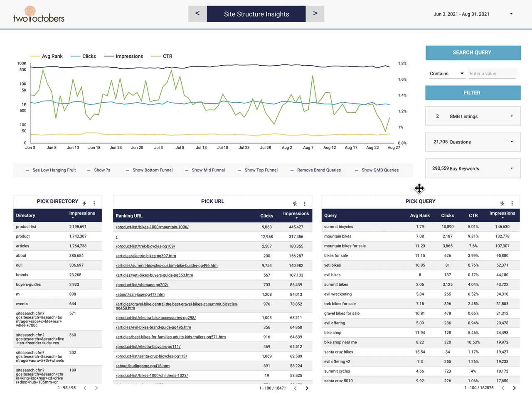Click the lightning bolt icon in Pick Directory

(84, 203)
